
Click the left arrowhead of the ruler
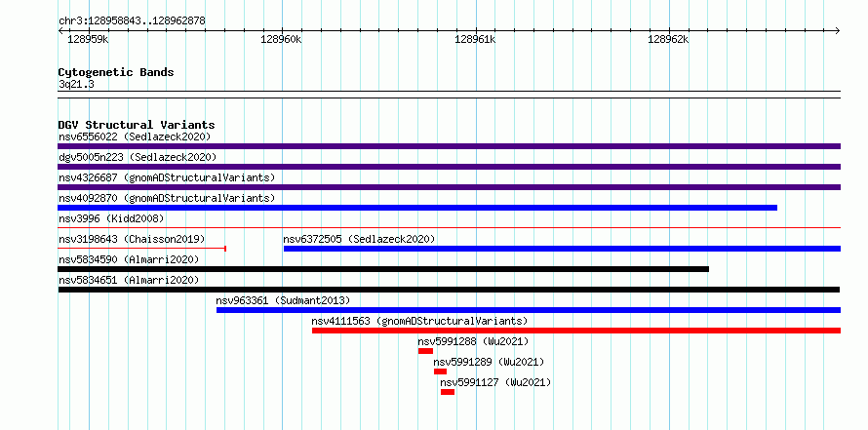(x=60, y=30)
